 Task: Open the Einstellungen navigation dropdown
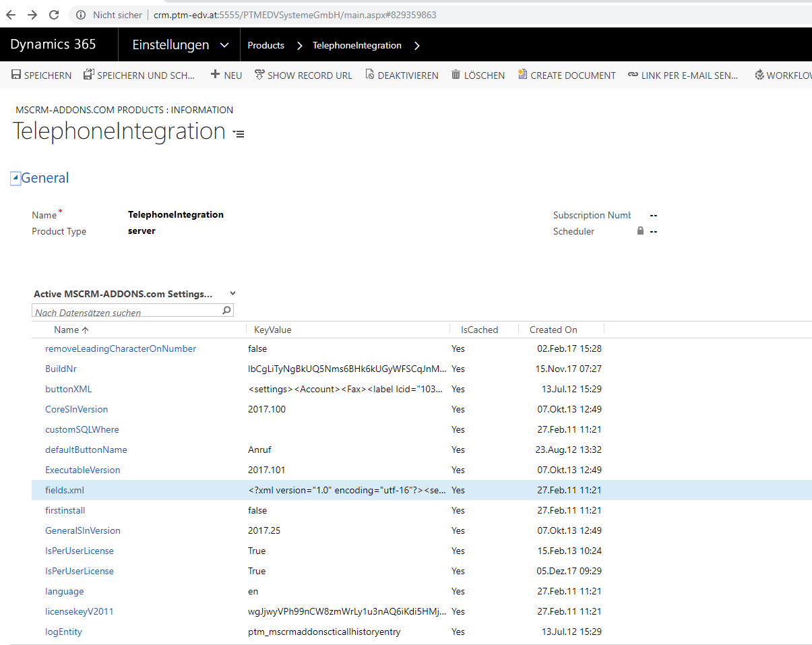(x=180, y=45)
